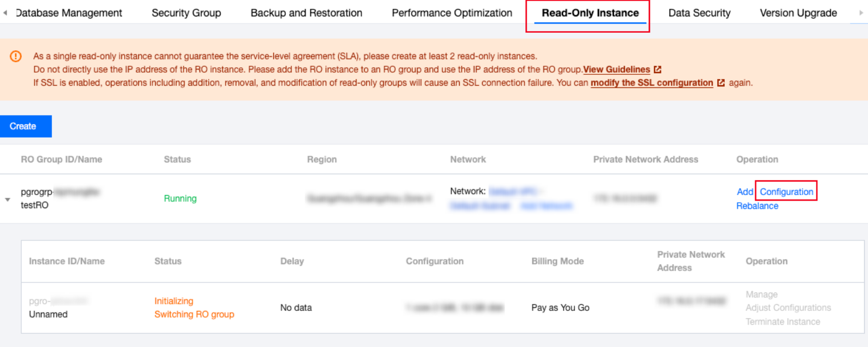The width and height of the screenshot is (868, 347).
Task: Open the Data Security tab
Action: [699, 13]
